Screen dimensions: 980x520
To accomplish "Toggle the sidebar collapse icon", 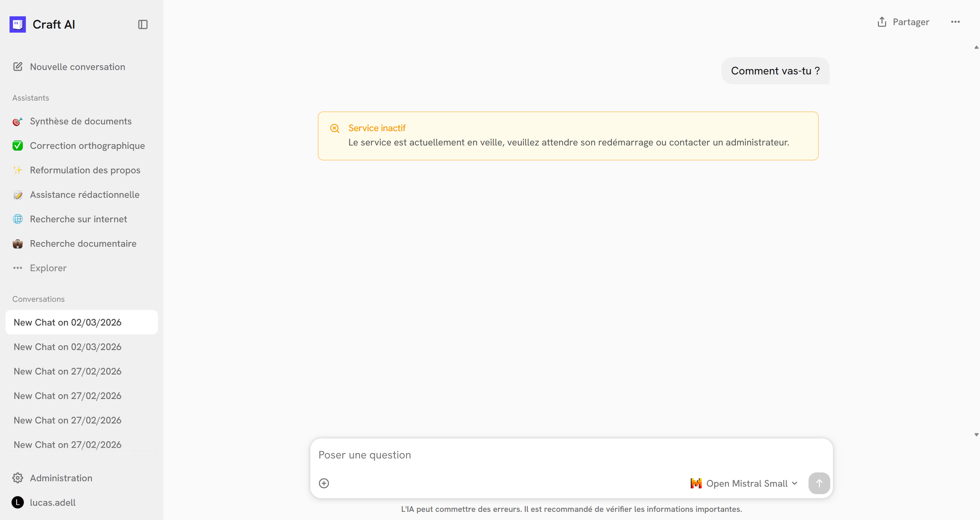I will point(143,25).
